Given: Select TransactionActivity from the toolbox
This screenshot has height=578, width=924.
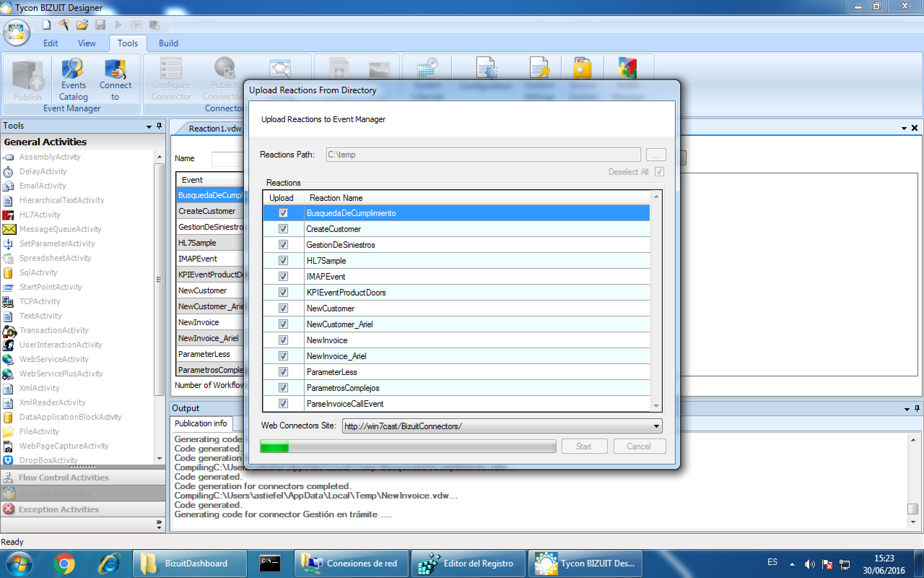Looking at the screenshot, I should click(53, 330).
